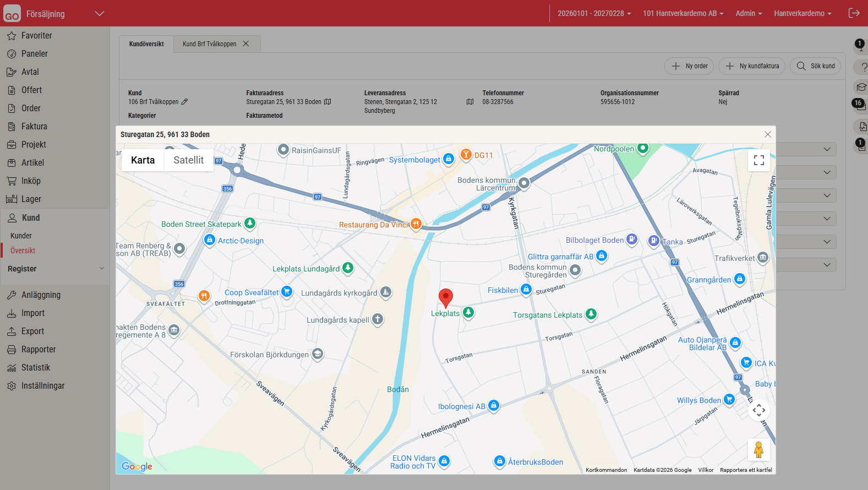The height and width of the screenshot is (490, 868).
Task: Click the Anläggning wrench icon
Action: click(x=12, y=295)
